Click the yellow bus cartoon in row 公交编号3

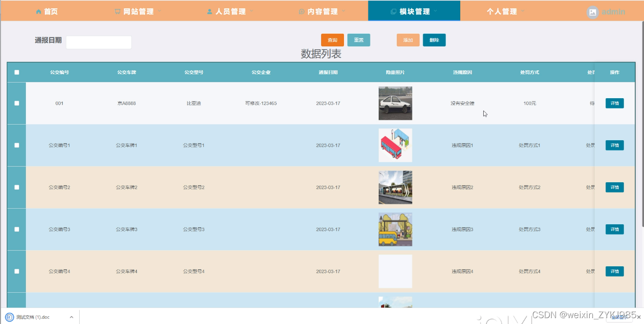pyautogui.click(x=395, y=229)
